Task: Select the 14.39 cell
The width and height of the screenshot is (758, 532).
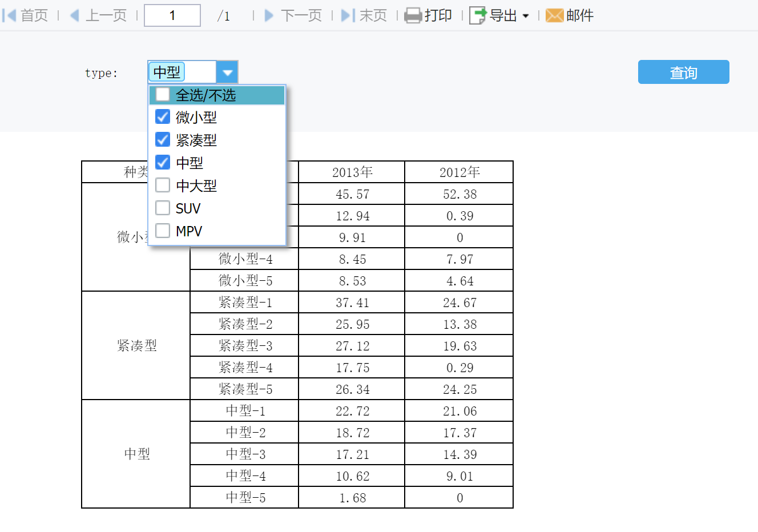Action: point(459,454)
